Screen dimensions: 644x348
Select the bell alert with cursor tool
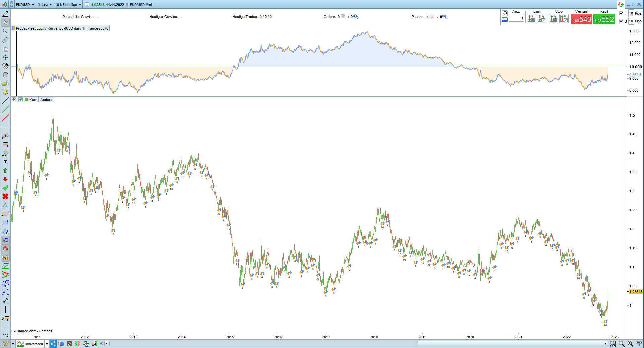[5, 83]
